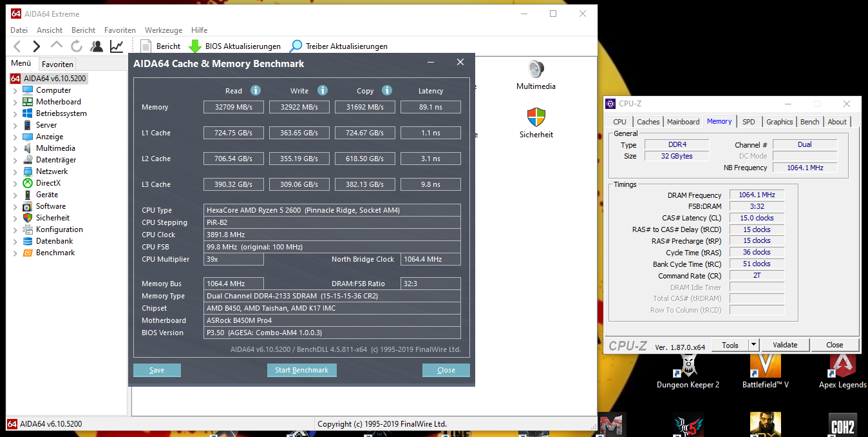Open the Datei menu
Screen dimensions: 868x437
click(x=19, y=30)
